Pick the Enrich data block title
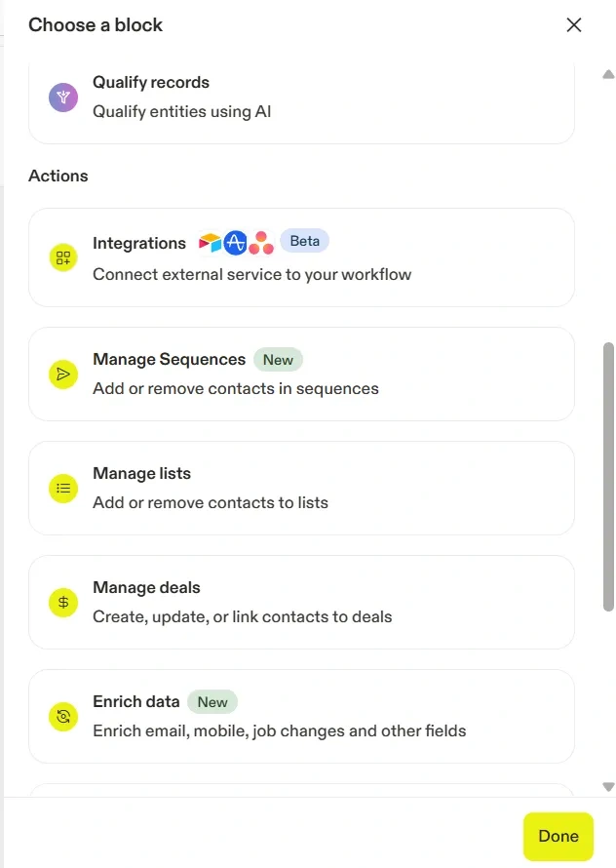 (x=136, y=702)
